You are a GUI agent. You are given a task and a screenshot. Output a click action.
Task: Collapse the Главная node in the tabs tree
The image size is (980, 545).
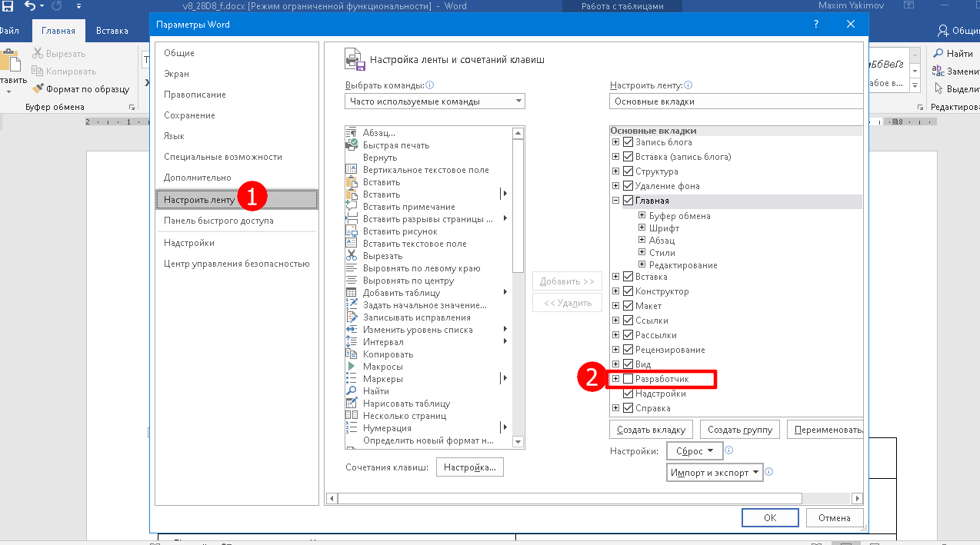[x=615, y=201]
